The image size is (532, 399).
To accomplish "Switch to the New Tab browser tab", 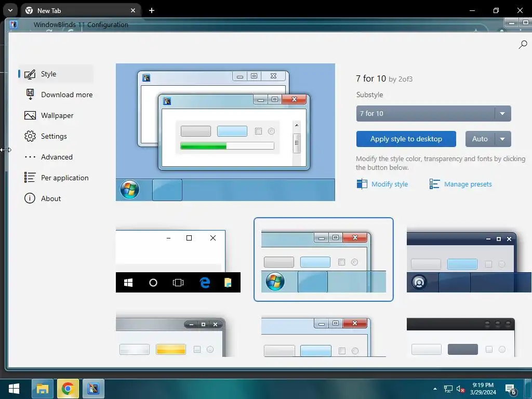I will 81,10.
